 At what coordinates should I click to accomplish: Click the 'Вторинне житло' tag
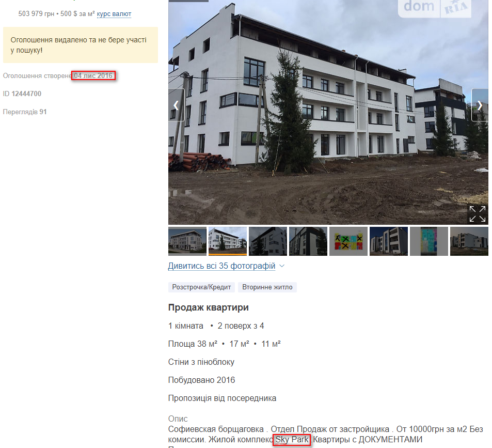267,287
